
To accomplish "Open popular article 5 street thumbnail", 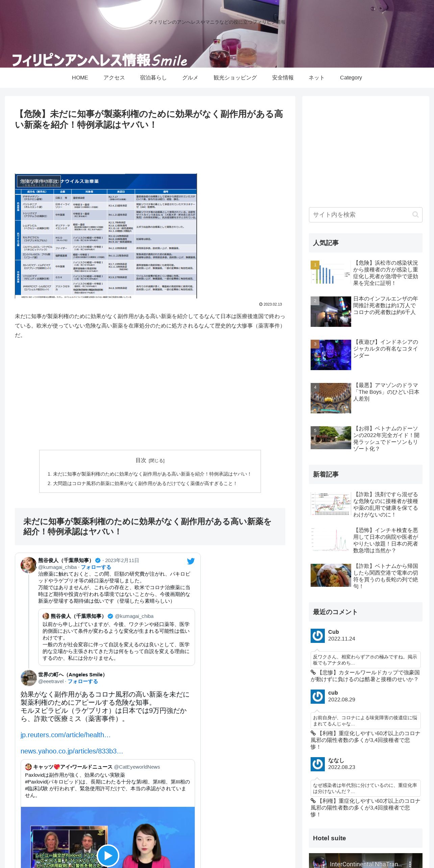I will click(331, 438).
